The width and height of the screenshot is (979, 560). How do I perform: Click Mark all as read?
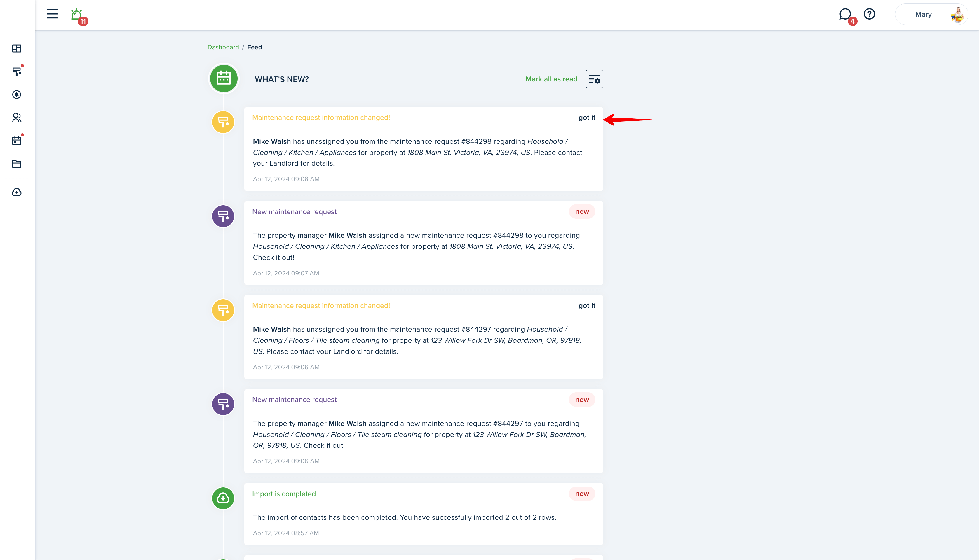point(551,79)
